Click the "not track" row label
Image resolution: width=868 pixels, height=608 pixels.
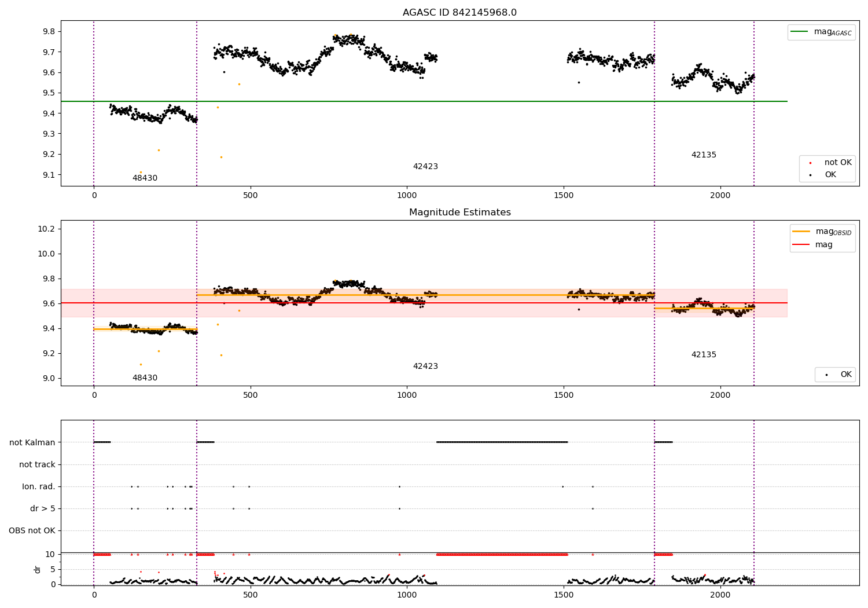coord(37,464)
